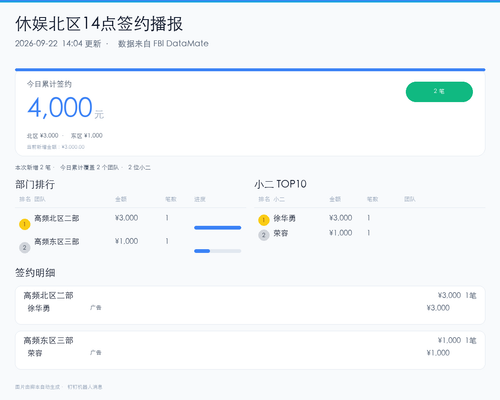Click the 进度 column header
The width and height of the screenshot is (500, 400).
200,199
